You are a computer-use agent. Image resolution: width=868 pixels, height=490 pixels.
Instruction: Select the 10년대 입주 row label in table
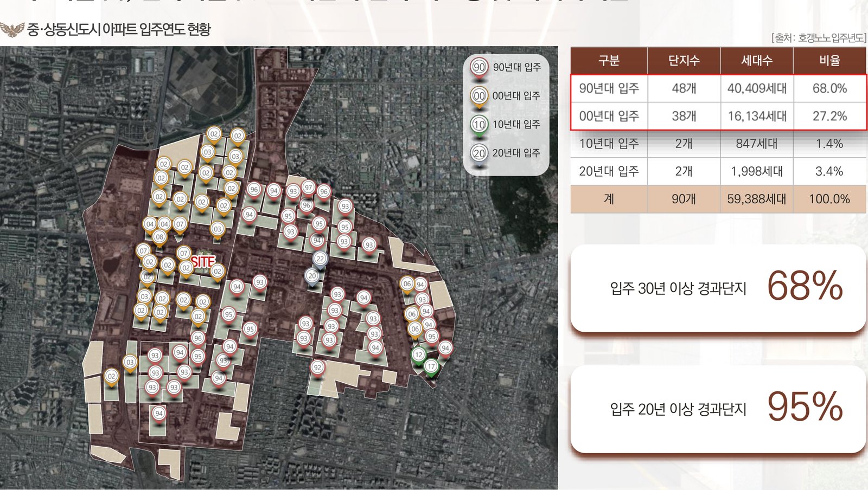click(x=609, y=144)
